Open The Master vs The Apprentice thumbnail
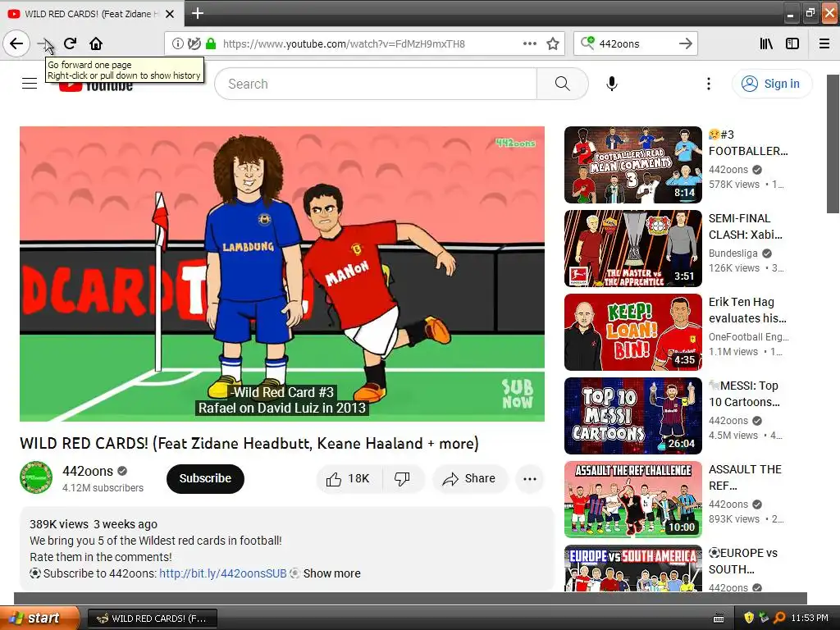The height and width of the screenshot is (630, 840). point(632,249)
